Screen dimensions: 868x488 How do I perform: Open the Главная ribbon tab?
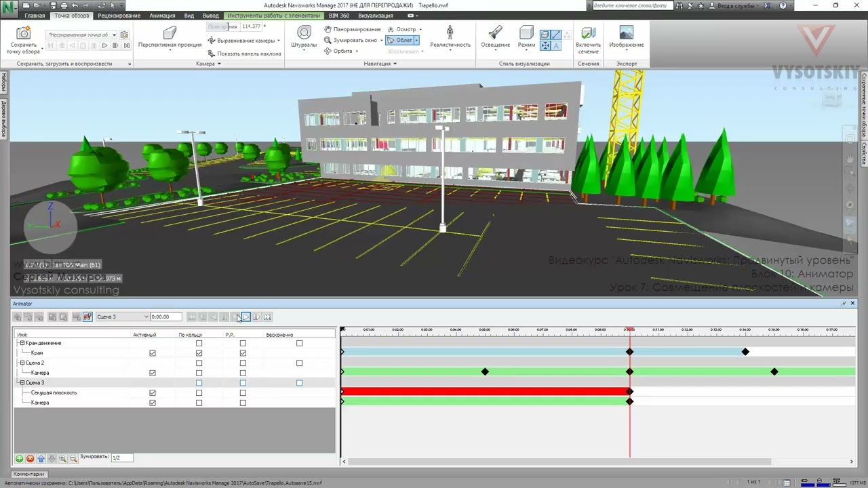point(35,16)
